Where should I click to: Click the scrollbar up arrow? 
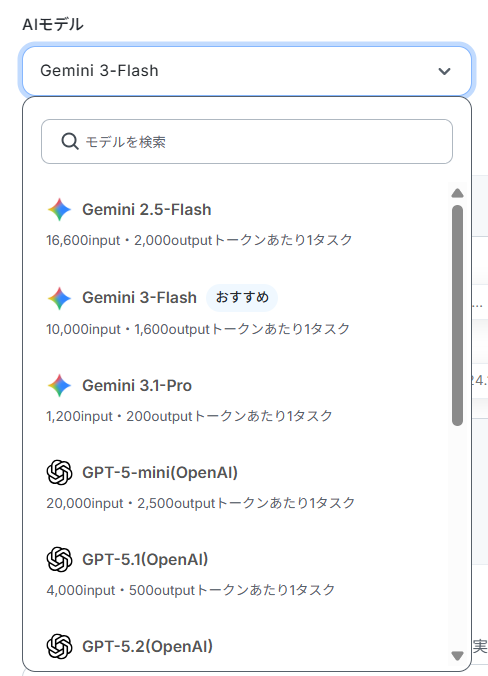[457, 193]
